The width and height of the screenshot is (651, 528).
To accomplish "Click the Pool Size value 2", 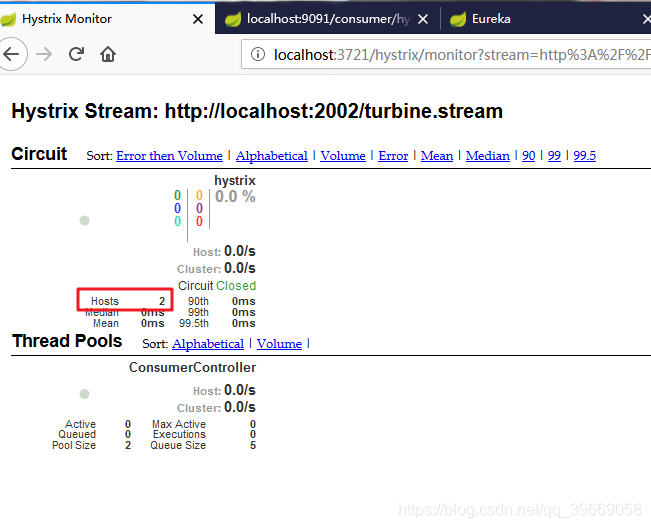I will [128, 445].
